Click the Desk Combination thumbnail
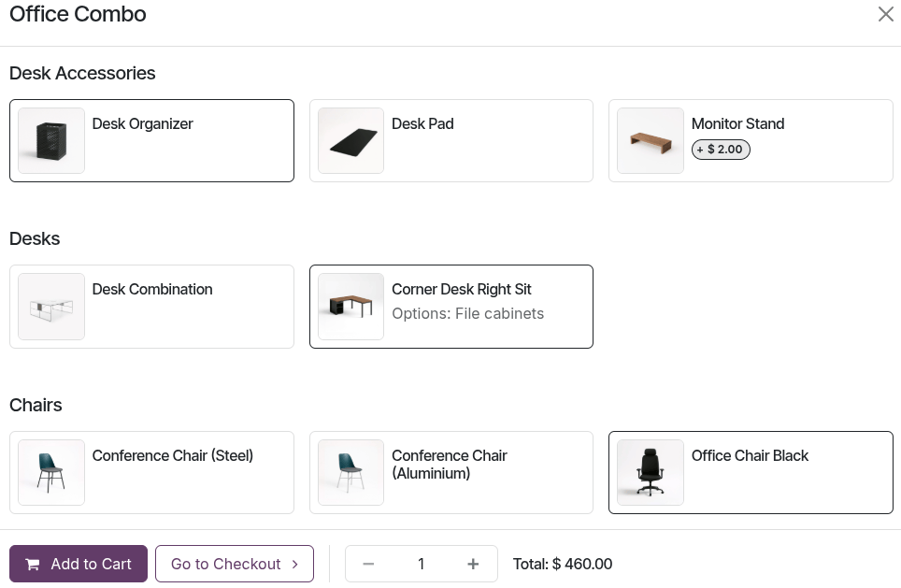Viewport: 901px width, 588px height. (50, 306)
